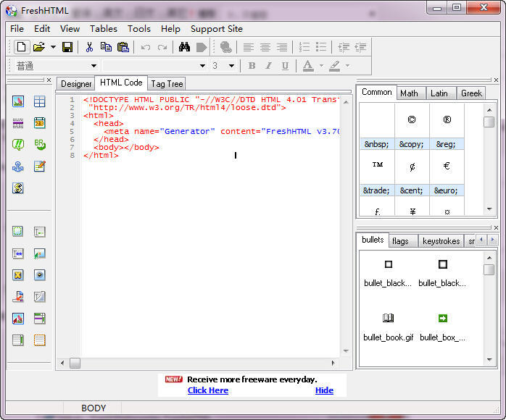
Task: Click the anchor icon in sidebar
Action: (18, 167)
